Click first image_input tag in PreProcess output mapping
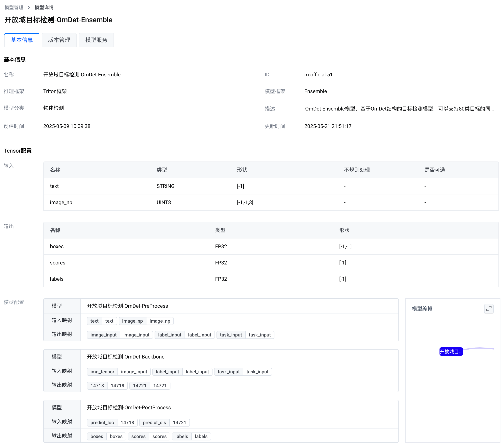 pyautogui.click(x=103, y=335)
